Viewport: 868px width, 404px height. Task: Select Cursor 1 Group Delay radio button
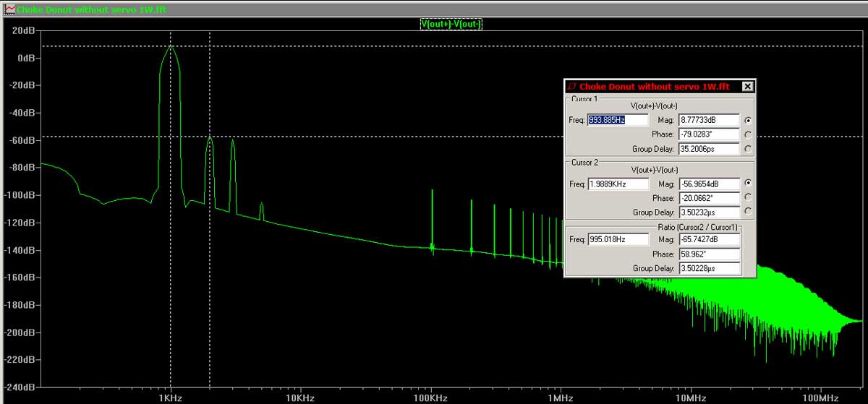(747, 149)
